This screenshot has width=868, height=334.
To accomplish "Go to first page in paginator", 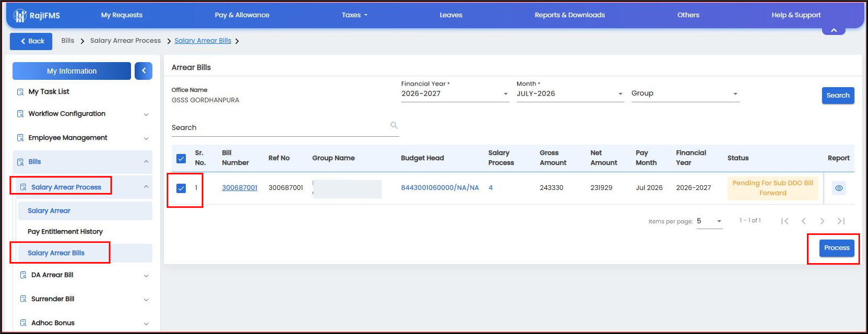I will pos(784,221).
